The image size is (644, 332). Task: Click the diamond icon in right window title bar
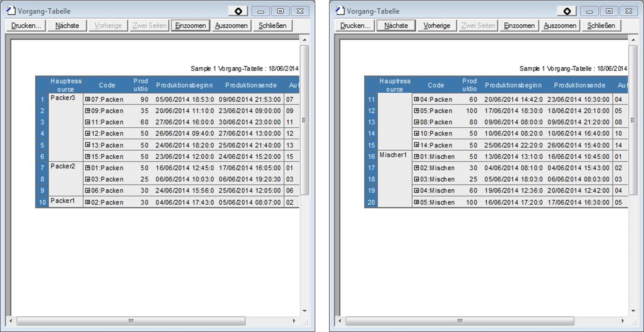[x=567, y=11]
